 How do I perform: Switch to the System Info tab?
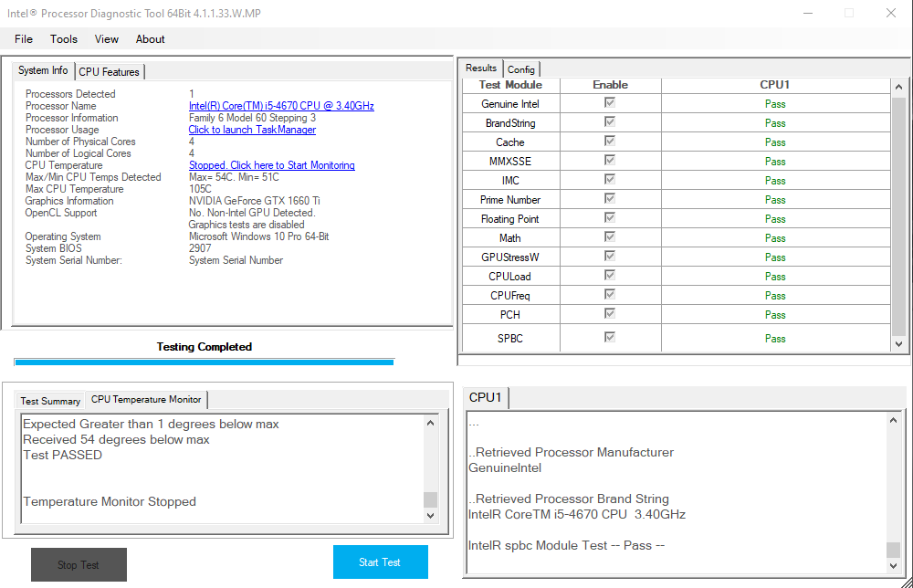(x=43, y=70)
